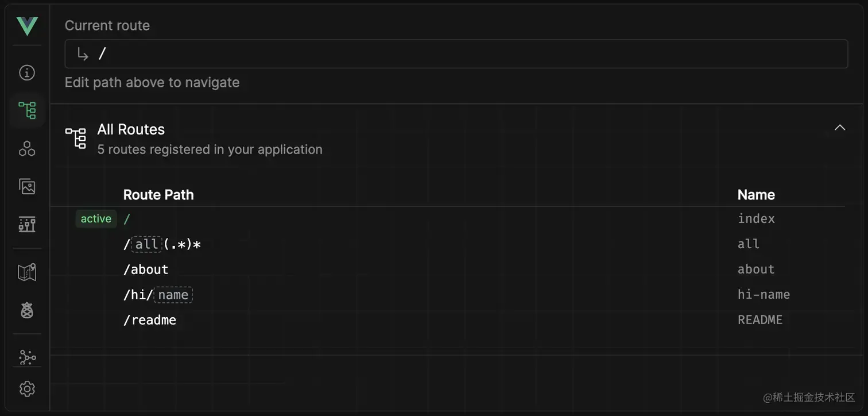Open the Components inspector panel
This screenshot has height=416, width=868.
click(27, 149)
